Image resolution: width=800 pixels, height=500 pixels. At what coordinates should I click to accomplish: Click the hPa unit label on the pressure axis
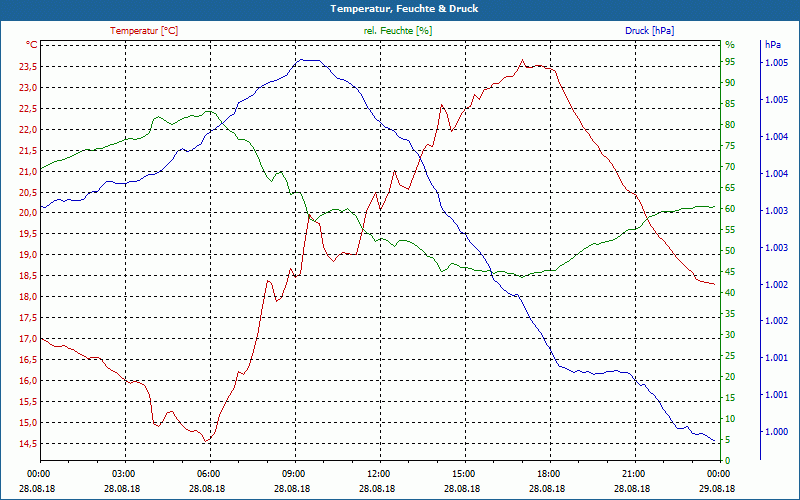click(772, 45)
